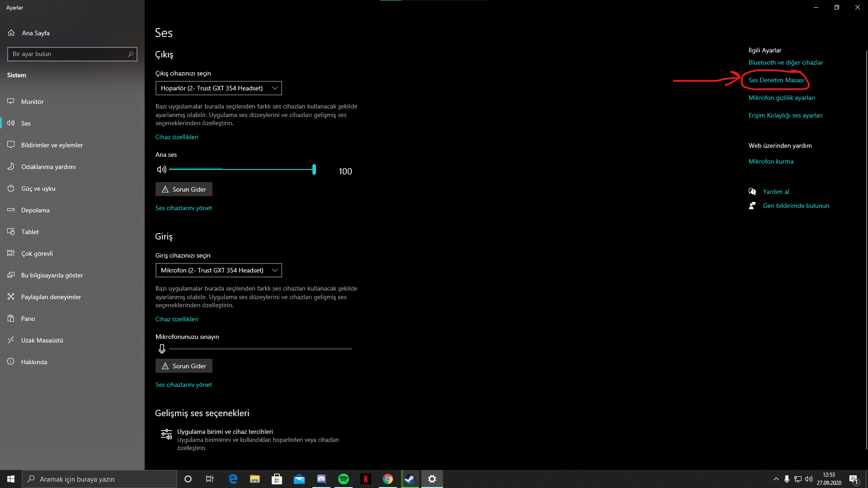868x488 pixels.
Task: Click the Ana Sayfa home icon
Action: [x=11, y=33]
